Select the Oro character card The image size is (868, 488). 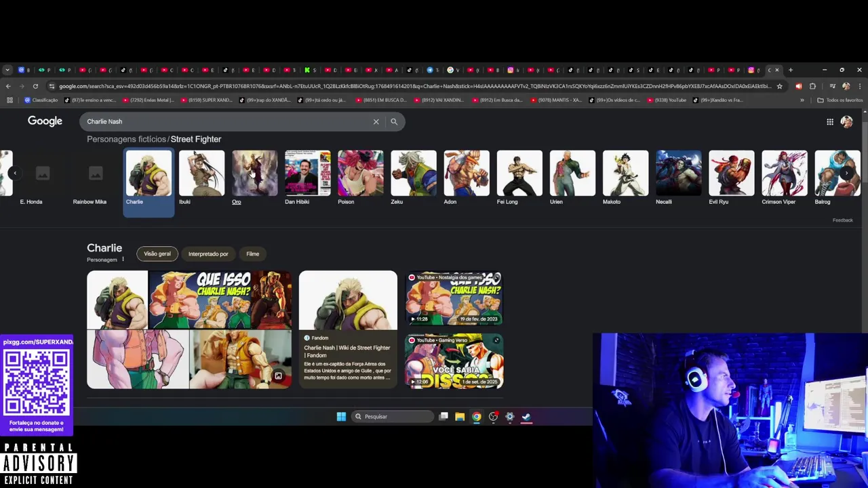click(x=254, y=178)
